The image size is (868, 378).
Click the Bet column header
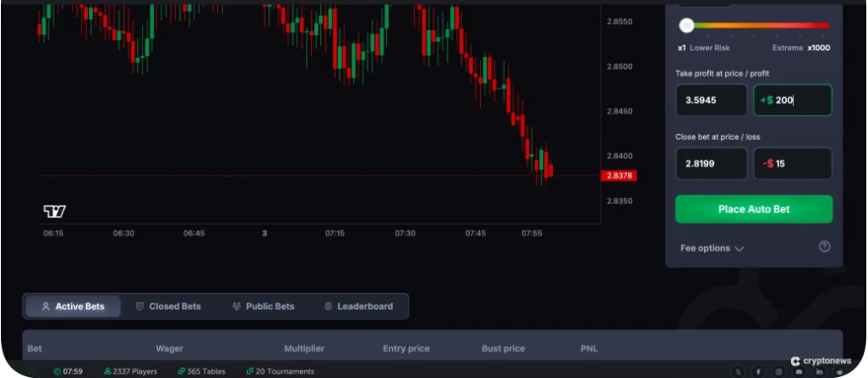tap(34, 349)
